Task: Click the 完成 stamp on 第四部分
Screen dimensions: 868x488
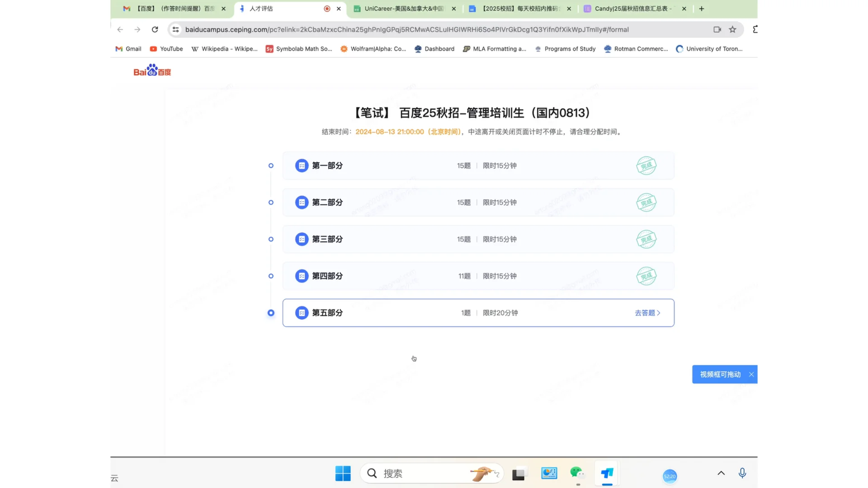Action: 646,276
